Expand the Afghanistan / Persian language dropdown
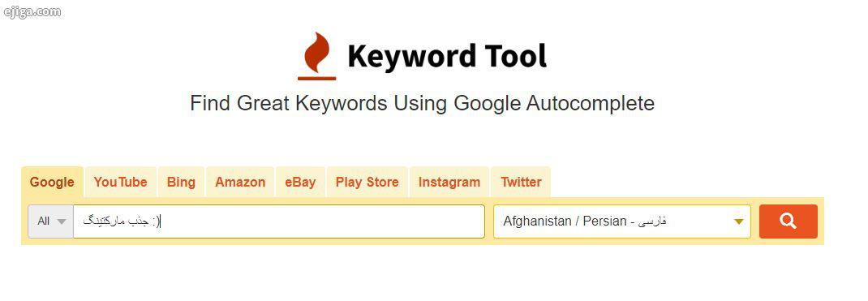 621,221
